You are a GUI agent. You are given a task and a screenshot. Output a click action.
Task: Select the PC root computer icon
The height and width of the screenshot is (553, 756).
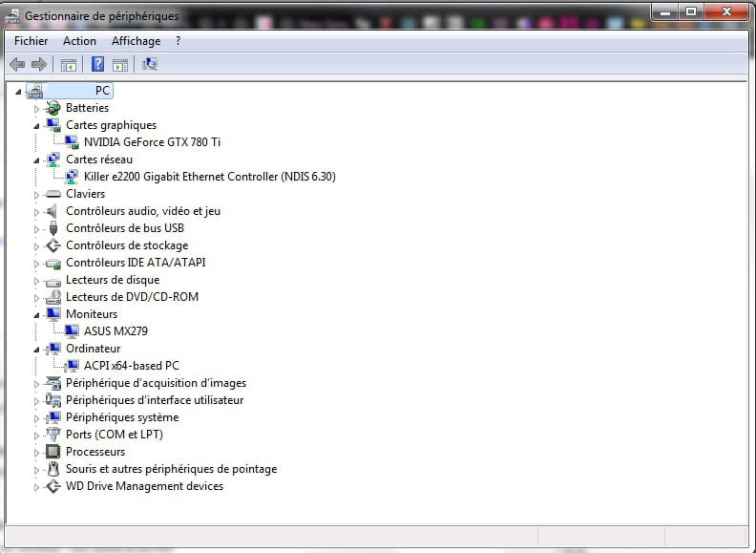point(34,91)
